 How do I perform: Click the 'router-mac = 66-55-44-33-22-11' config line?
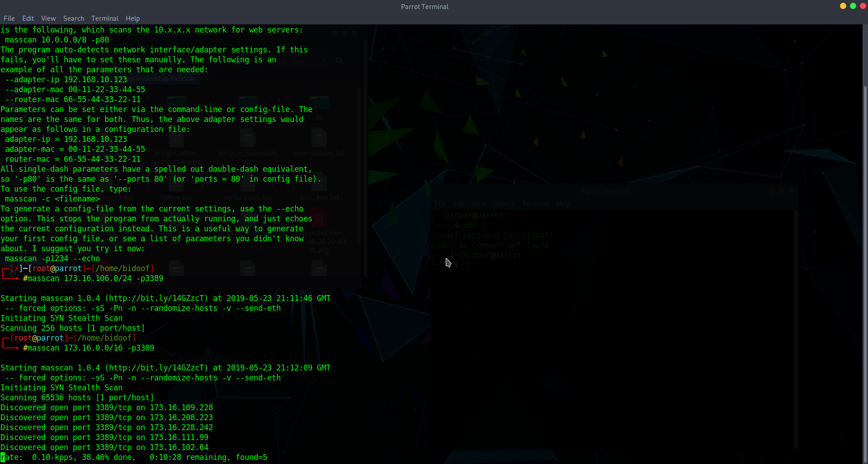point(73,159)
